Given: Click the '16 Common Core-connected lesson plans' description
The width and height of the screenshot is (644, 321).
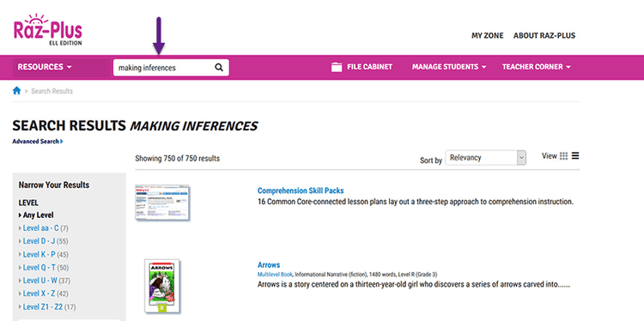Looking at the screenshot, I should pos(416,202).
